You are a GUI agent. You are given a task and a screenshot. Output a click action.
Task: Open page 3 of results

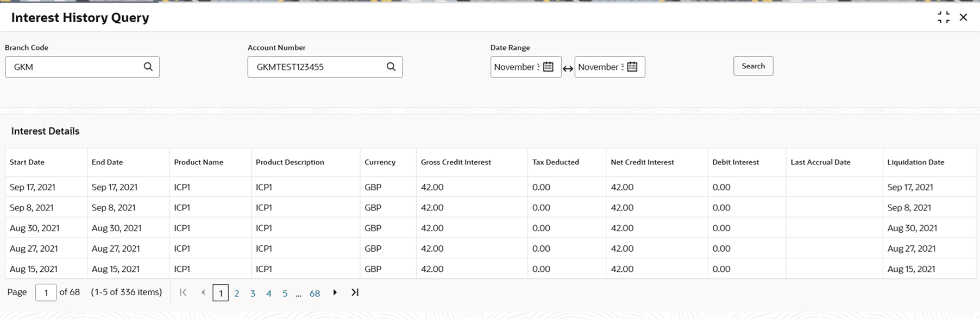coord(253,294)
